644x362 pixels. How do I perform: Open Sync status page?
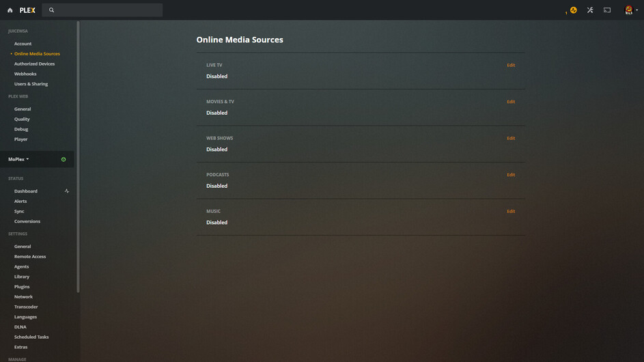[x=19, y=211]
